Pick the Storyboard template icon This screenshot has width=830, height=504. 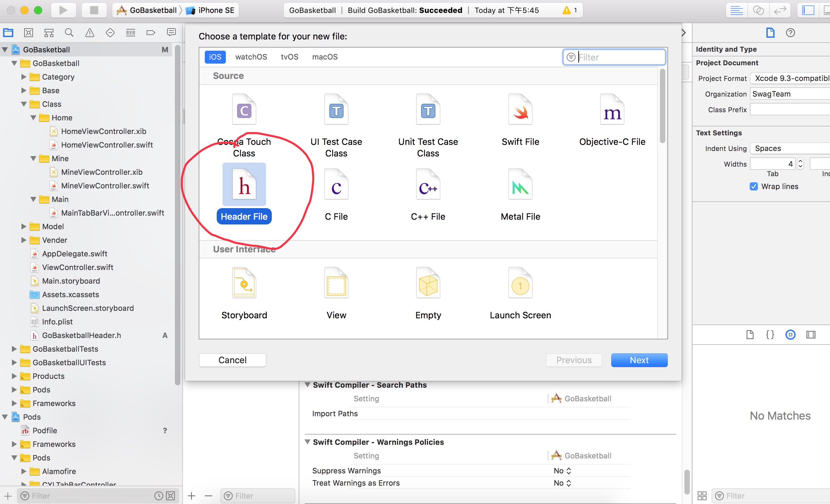coord(244,284)
